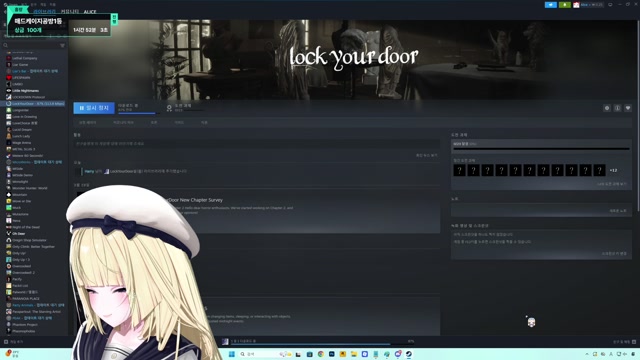Select Mage Arena in library list
This screenshot has height=360, width=640.
pos(21,143)
